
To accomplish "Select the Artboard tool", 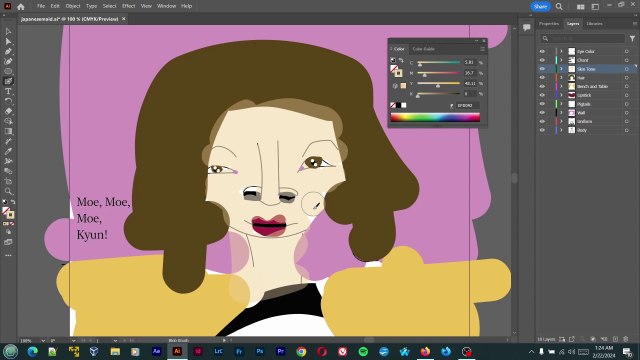I will pyautogui.click(x=8, y=181).
